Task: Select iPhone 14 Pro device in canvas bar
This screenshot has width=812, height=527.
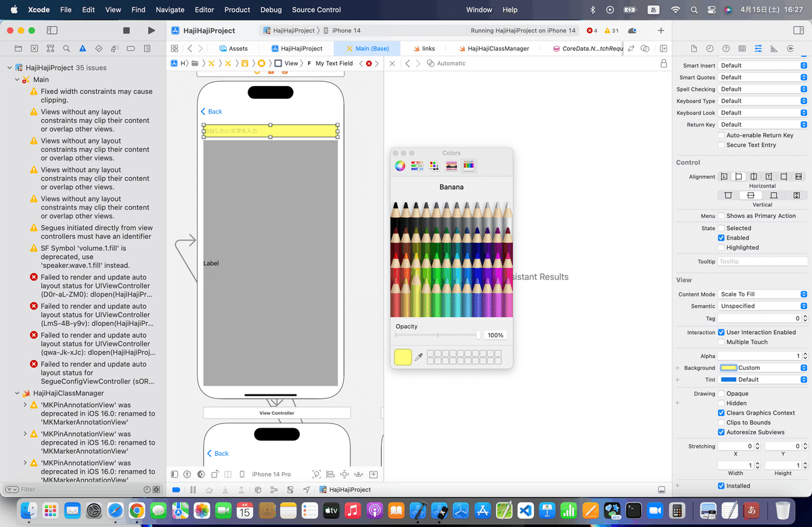Action: tap(271, 474)
